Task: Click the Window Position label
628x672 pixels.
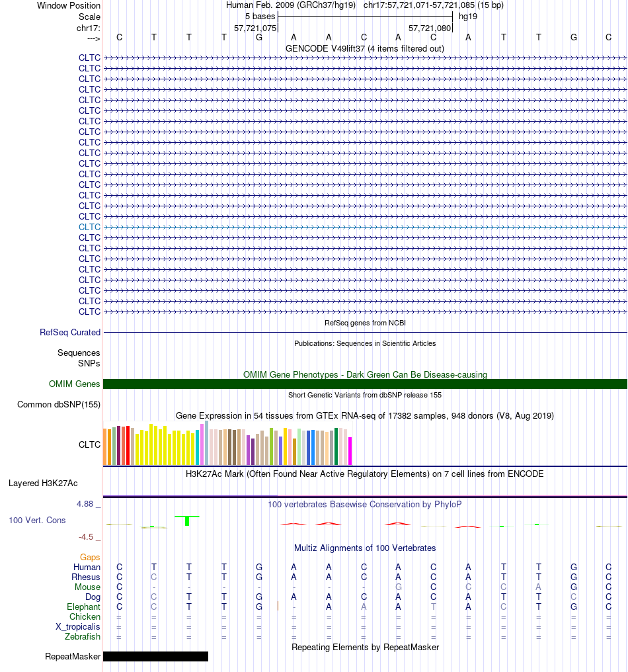Action: pyautogui.click(x=69, y=5)
